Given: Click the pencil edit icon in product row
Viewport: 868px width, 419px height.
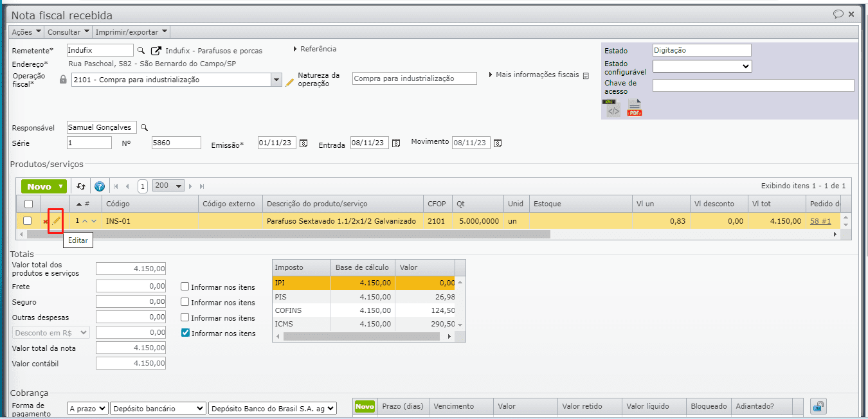Looking at the screenshot, I should pos(56,221).
